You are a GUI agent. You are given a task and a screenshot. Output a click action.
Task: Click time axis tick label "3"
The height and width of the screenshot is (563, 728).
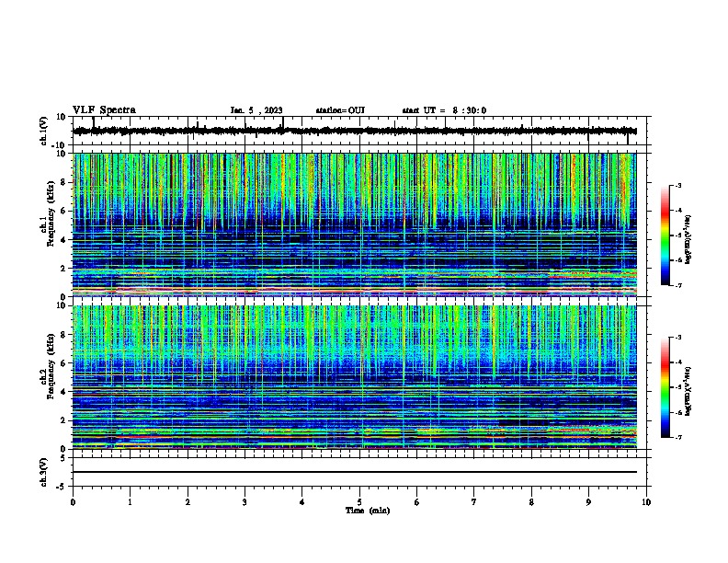point(245,502)
